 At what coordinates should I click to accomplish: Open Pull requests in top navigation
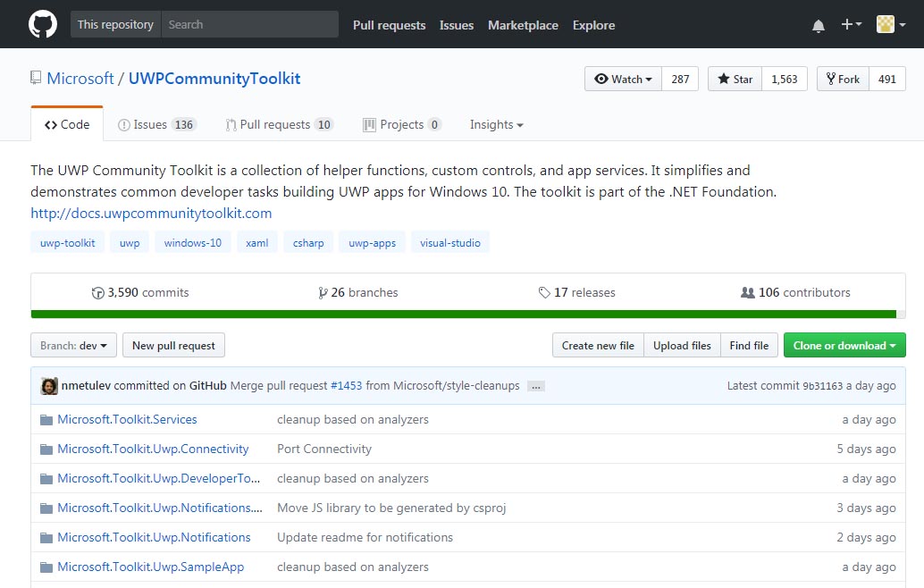(389, 25)
